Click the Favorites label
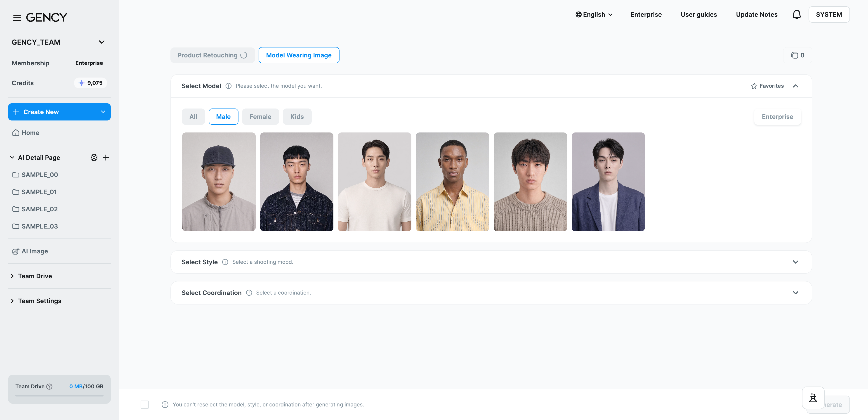 pos(771,86)
